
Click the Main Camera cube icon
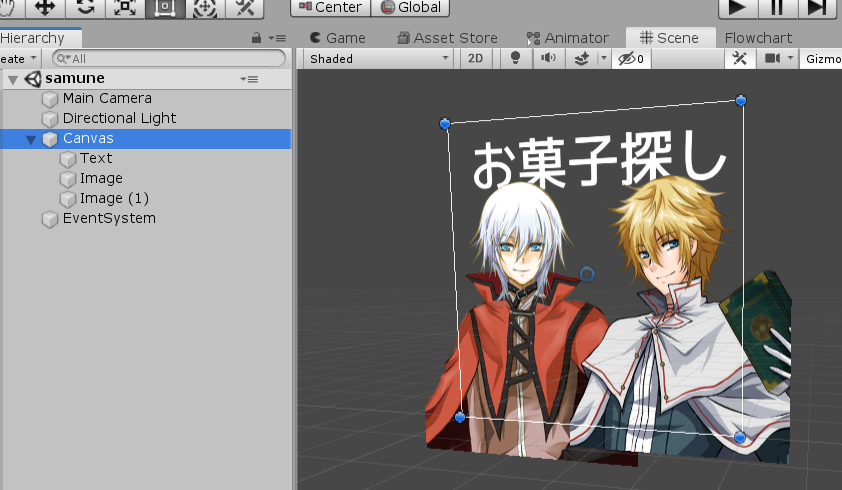50,99
